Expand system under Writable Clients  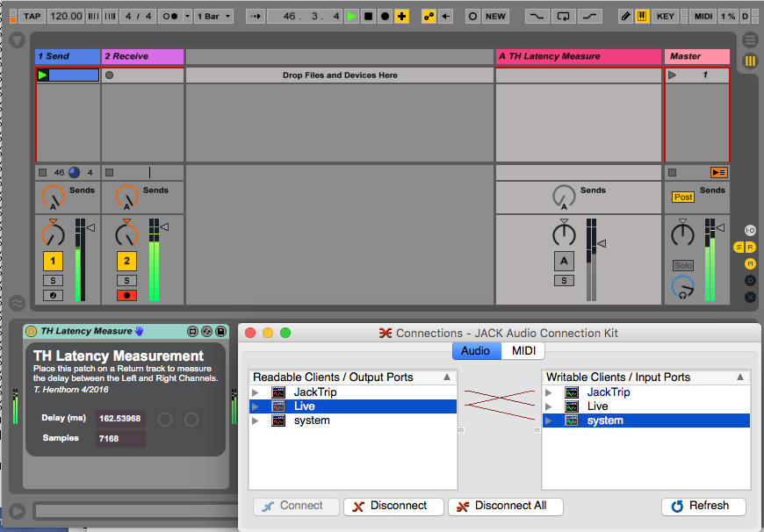pyautogui.click(x=549, y=421)
